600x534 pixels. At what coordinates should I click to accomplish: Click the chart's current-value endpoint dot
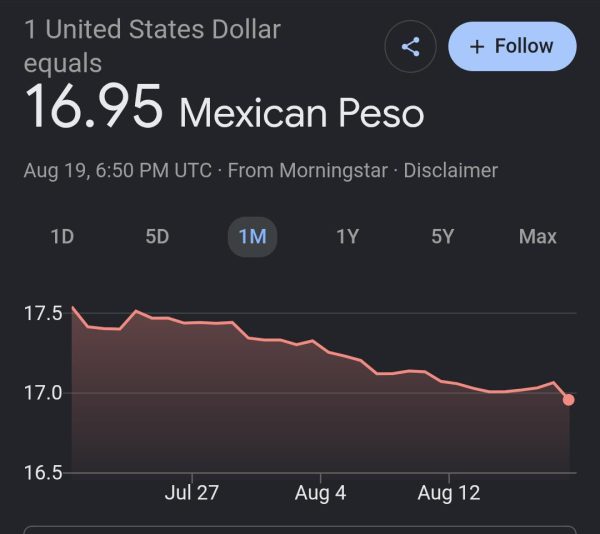coord(569,400)
